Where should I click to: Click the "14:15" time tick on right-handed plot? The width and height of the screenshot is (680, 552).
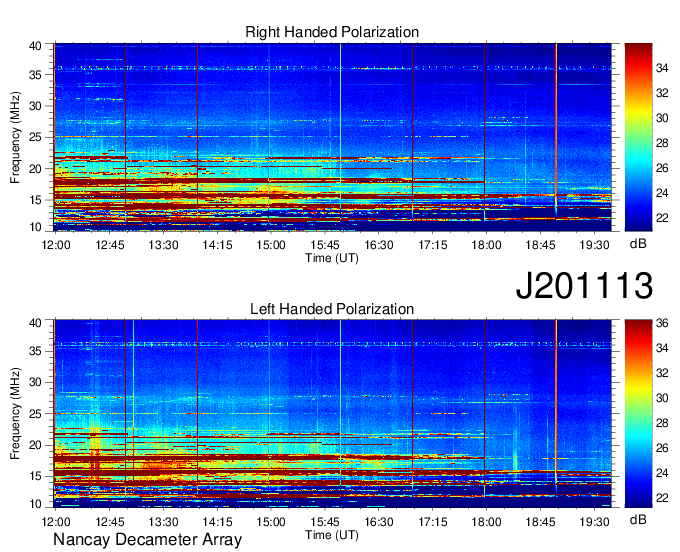(x=217, y=245)
